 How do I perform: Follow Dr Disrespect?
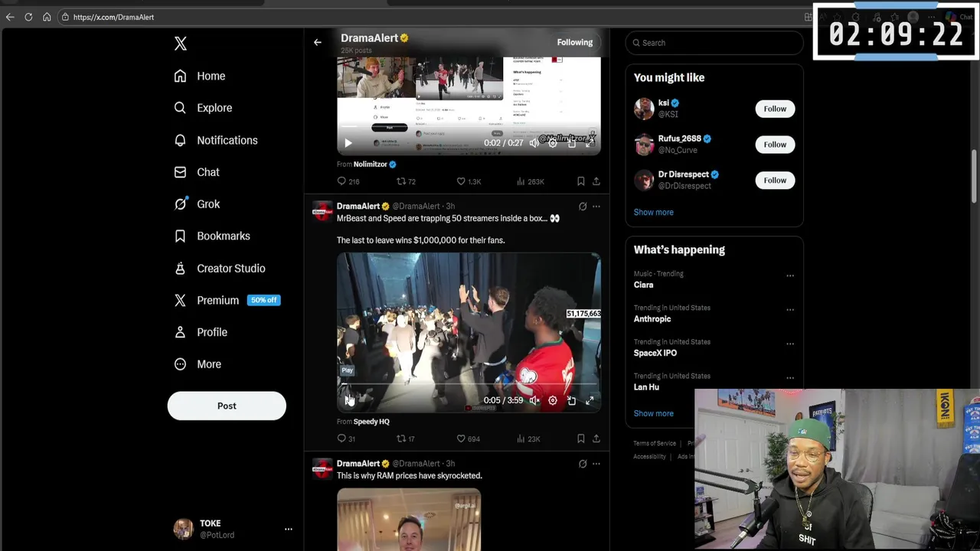(775, 180)
